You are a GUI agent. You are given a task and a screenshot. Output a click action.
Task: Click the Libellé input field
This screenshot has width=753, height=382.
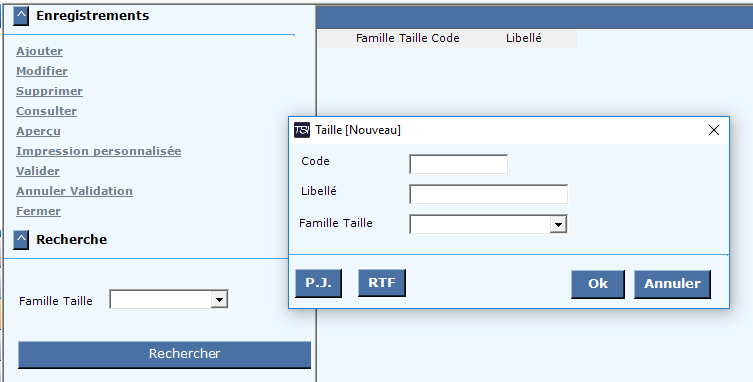pyautogui.click(x=488, y=194)
